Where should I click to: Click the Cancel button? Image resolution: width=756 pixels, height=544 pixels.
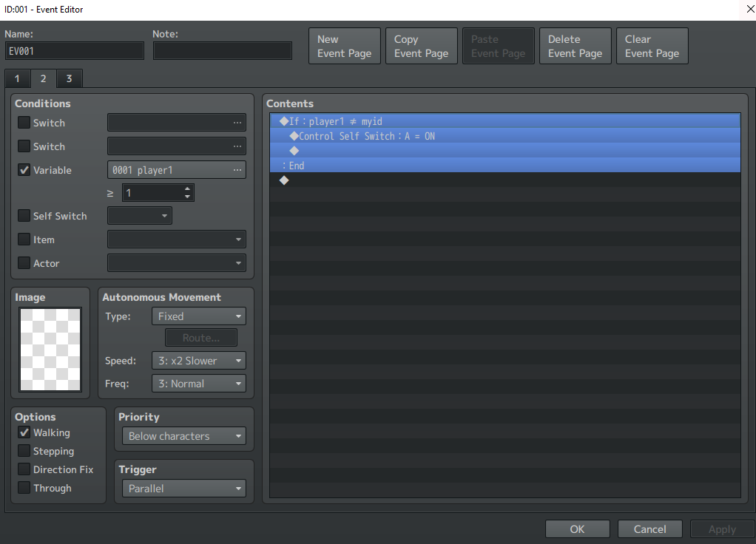pyautogui.click(x=650, y=529)
